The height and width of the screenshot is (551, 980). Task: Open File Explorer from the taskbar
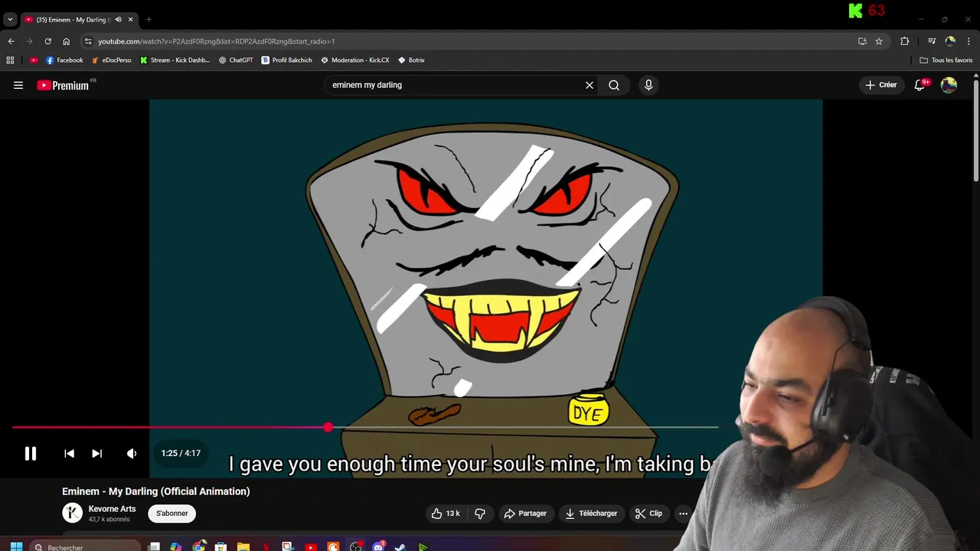(x=243, y=546)
